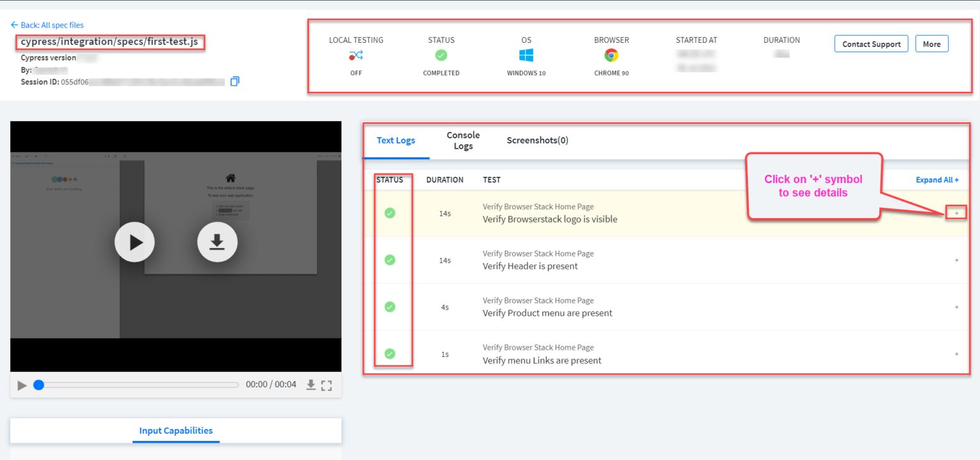
Task: Copy the Session ID using the copy icon
Action: [234, 81]
